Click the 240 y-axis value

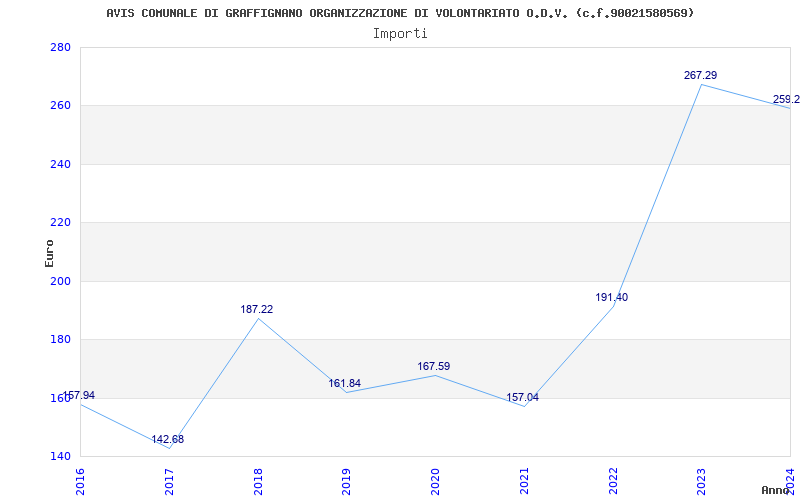click(60, 164)
